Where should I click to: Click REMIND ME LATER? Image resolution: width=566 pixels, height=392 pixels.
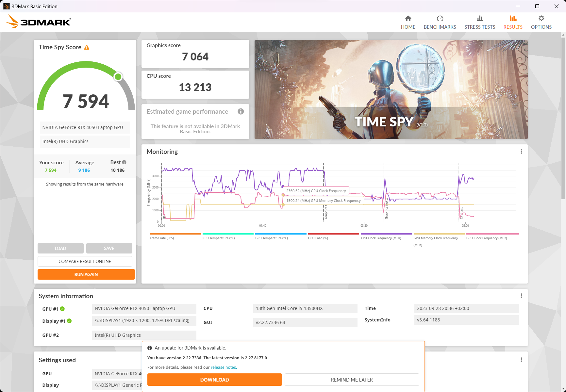352,380
